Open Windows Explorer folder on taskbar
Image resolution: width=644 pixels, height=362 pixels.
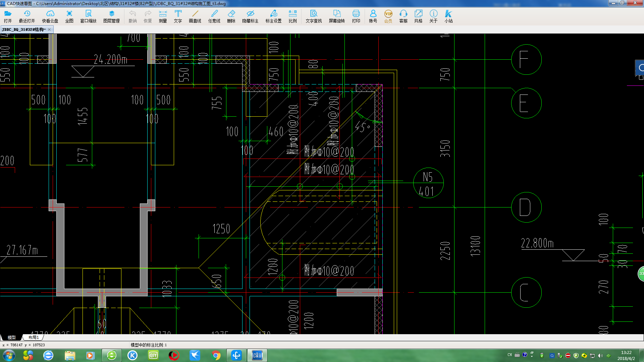coord(70,355)
